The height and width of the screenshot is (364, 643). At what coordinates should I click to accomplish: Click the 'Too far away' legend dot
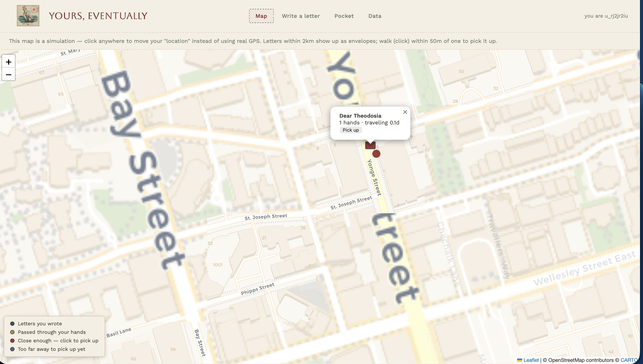(x=12, y=349)
